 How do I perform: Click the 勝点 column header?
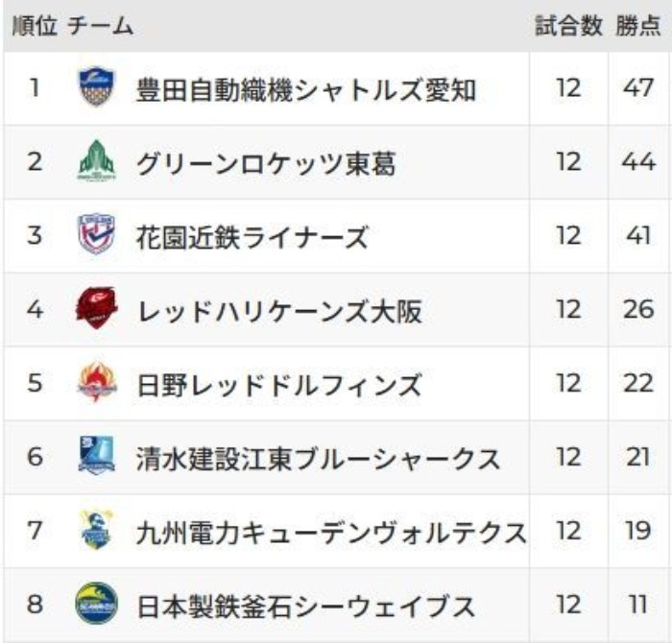point(638,26)
